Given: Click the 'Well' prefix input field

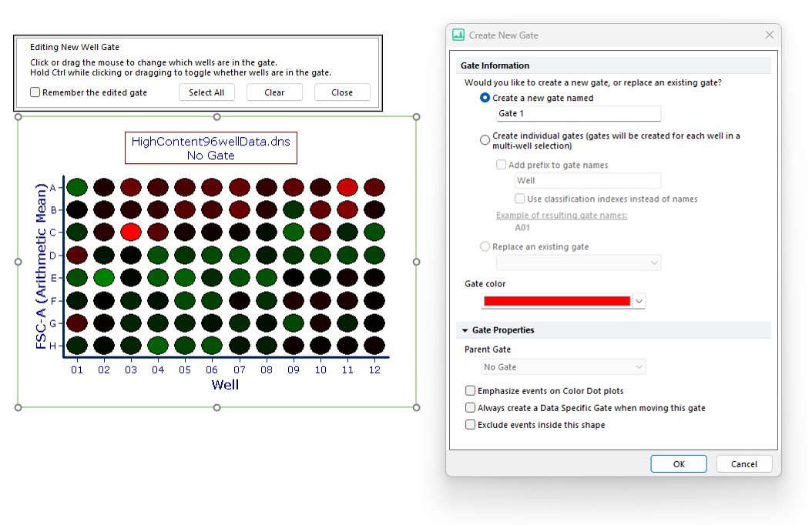Looking at the screenshot, I should 588,181.
